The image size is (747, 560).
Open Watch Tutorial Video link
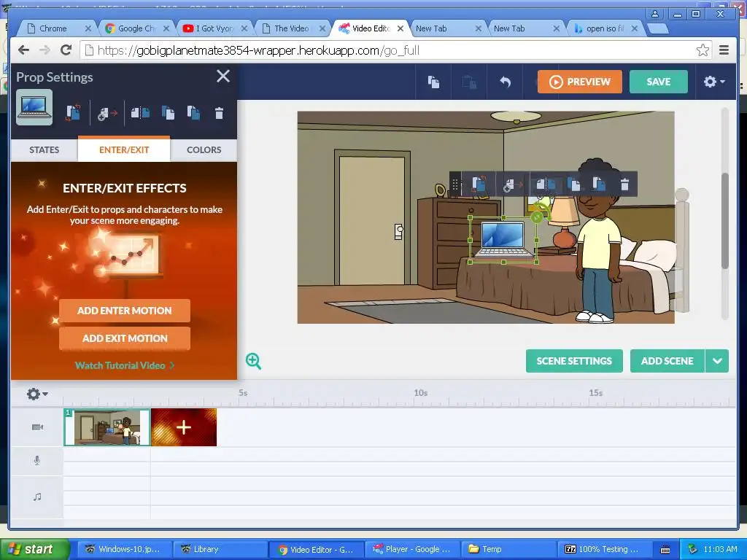[125, 365]
